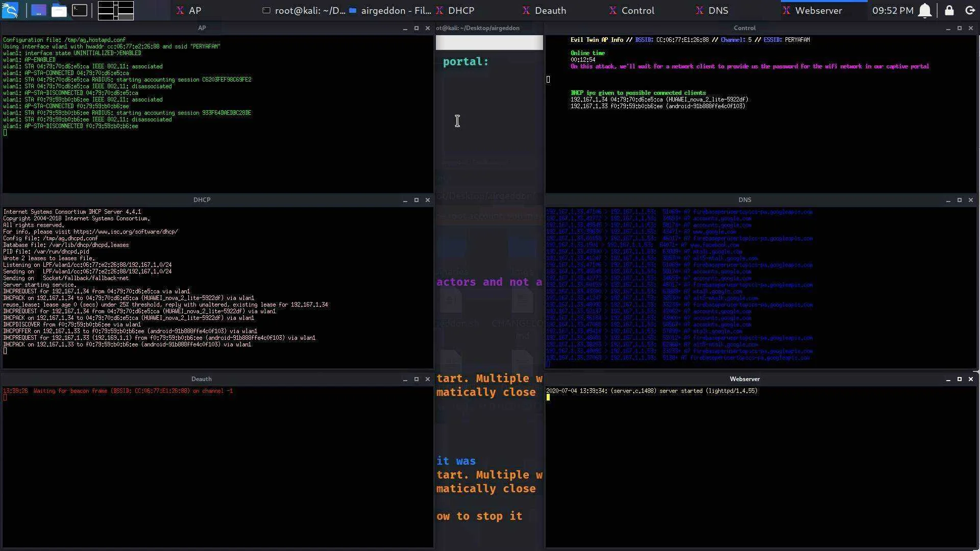Screen dimensions: 980x551
Task: Minimize the Control window
Action: point(948,29)
